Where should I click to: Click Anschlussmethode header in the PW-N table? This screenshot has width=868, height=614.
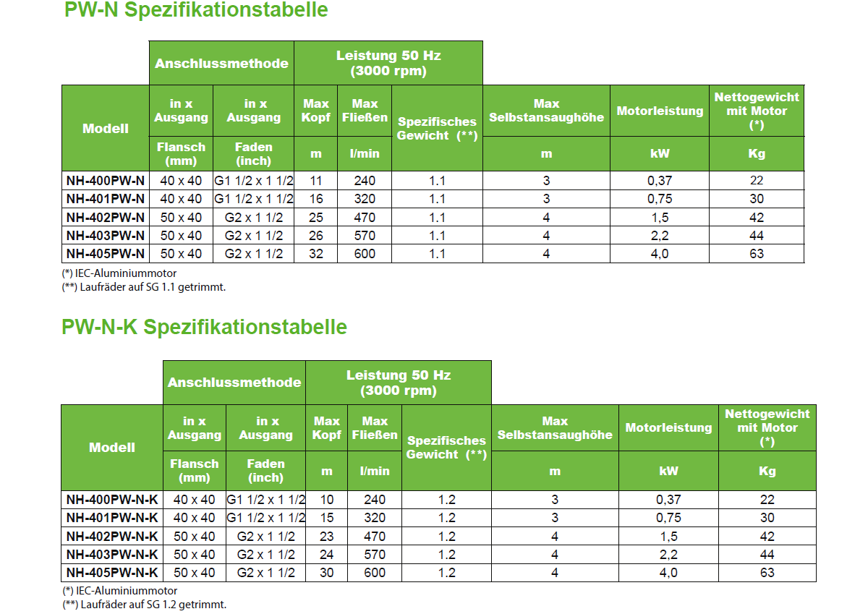click(221, 63)
